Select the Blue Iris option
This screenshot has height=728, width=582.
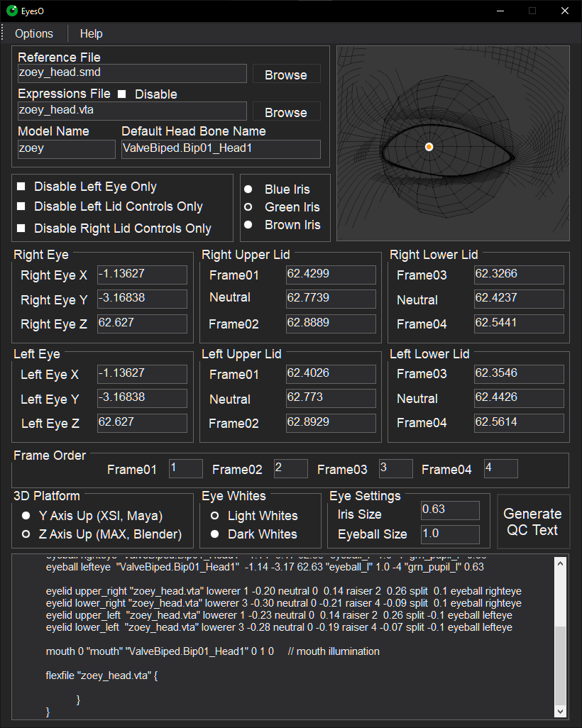(248, 189)
